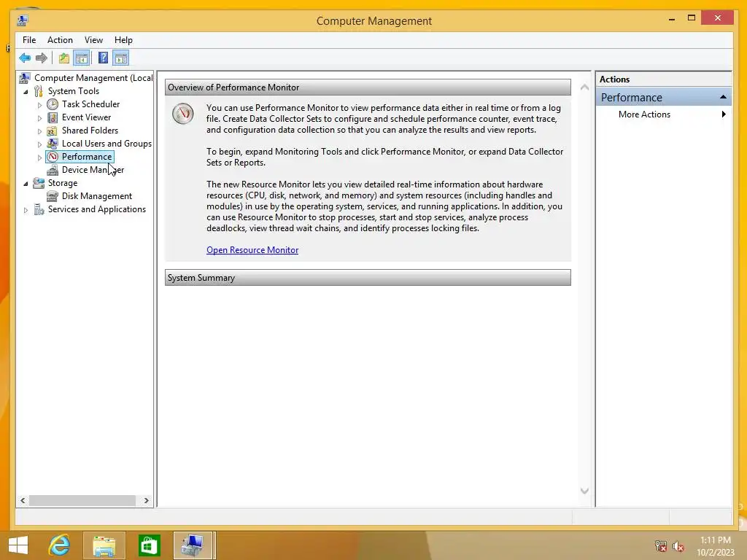747x560 pixels.
Task: Open the File menu
Action: coord(29,40)
